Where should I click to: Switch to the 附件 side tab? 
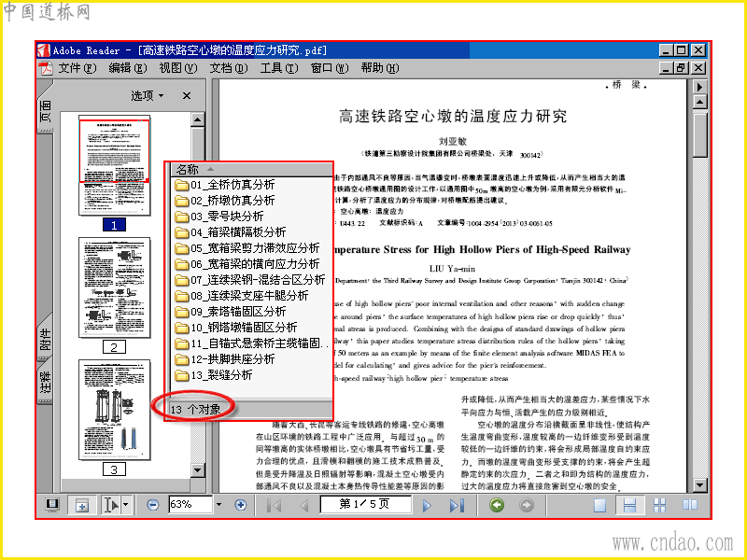point(45,340)
